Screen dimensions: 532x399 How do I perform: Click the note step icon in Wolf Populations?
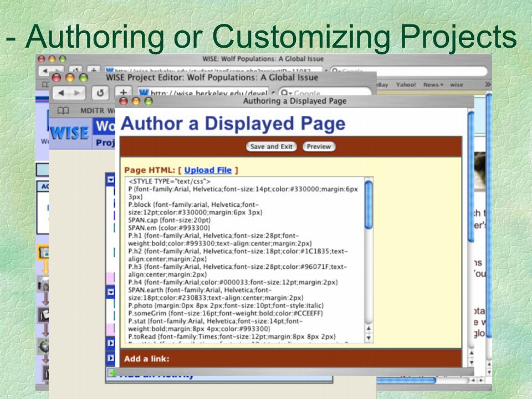point(43,315)
